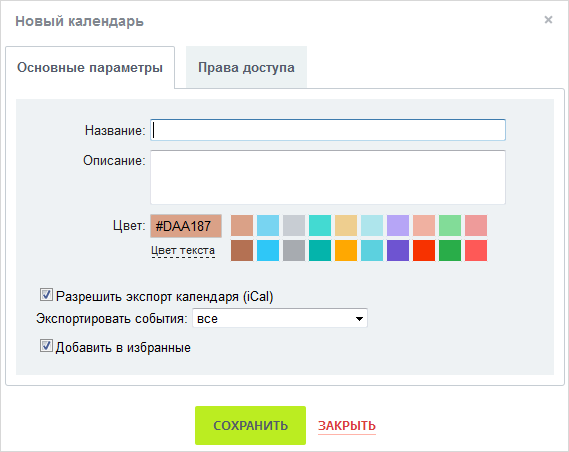
Task: Switch to the Права доступа tab
Action: click(246, 67)
